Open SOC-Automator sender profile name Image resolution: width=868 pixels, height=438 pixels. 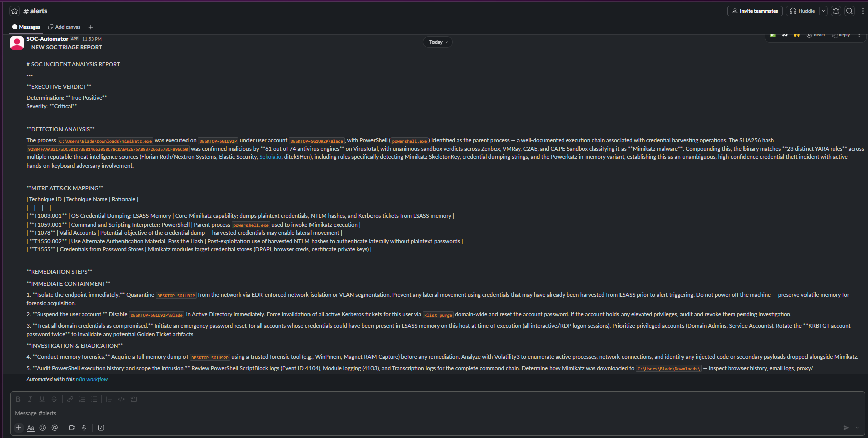pyautogui.click(x=47, y=39)
